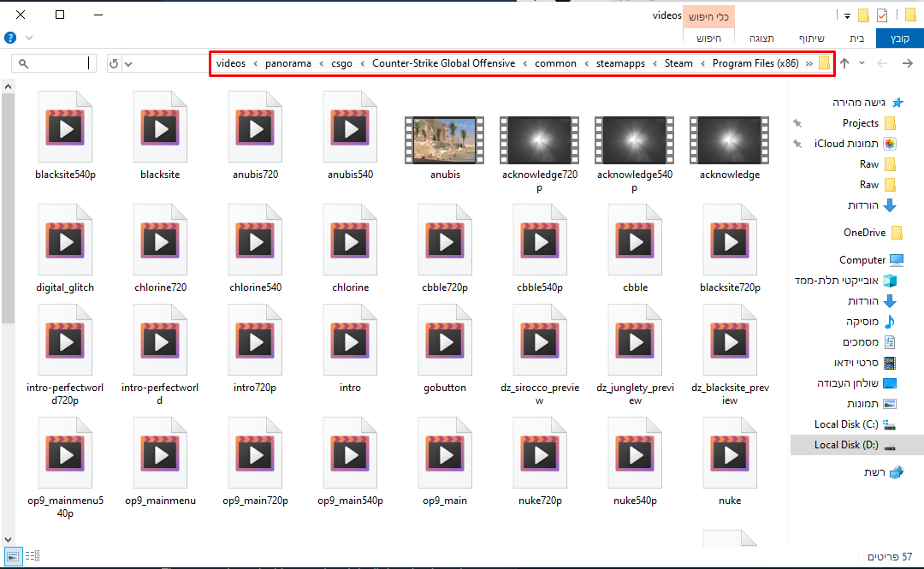Image resolution: width=924 pixels, height=569 pixels.
Task: Go up one folder level
Action: click(x=844, y=63)
